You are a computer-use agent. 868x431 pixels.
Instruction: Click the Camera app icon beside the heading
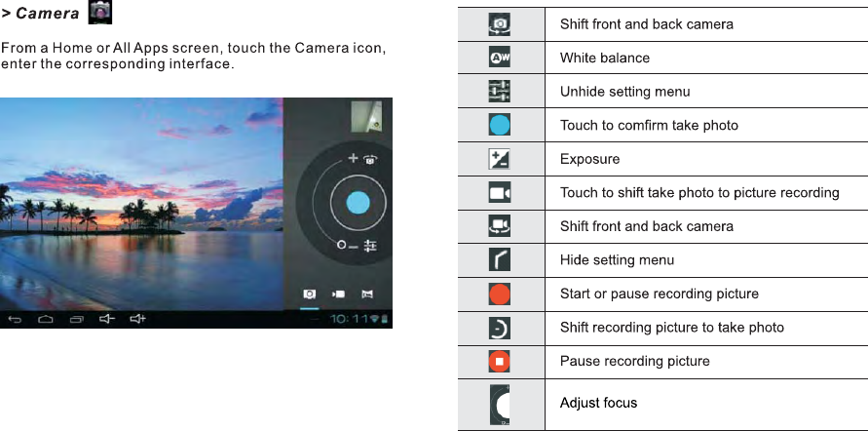click(99, 14)
